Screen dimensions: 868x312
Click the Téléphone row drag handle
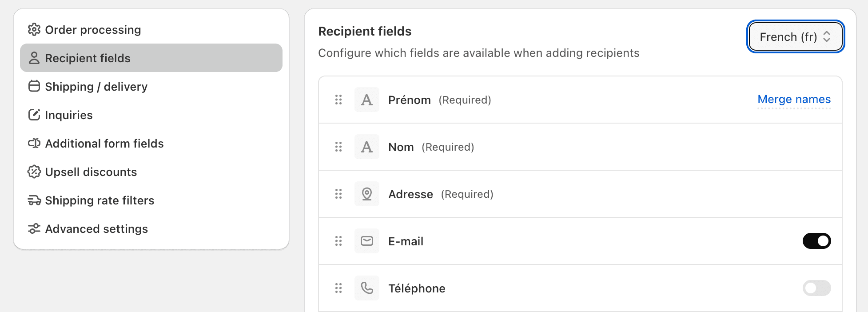click(x=338, y=288)
